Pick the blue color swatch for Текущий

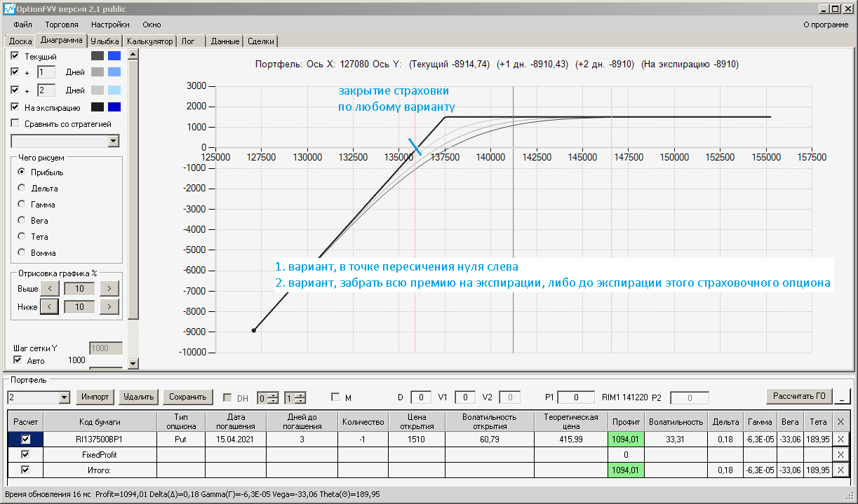click(x=114, y=55)
